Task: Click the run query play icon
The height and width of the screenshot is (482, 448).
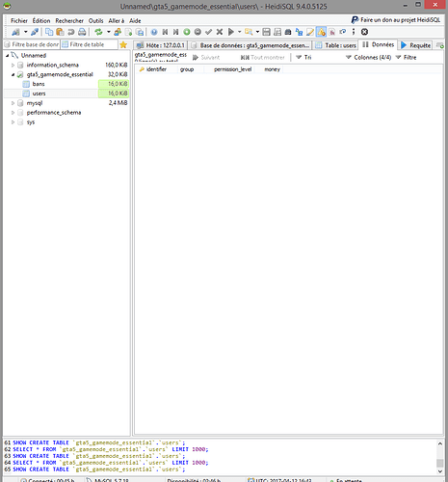Action: click(x=230, y=32)
